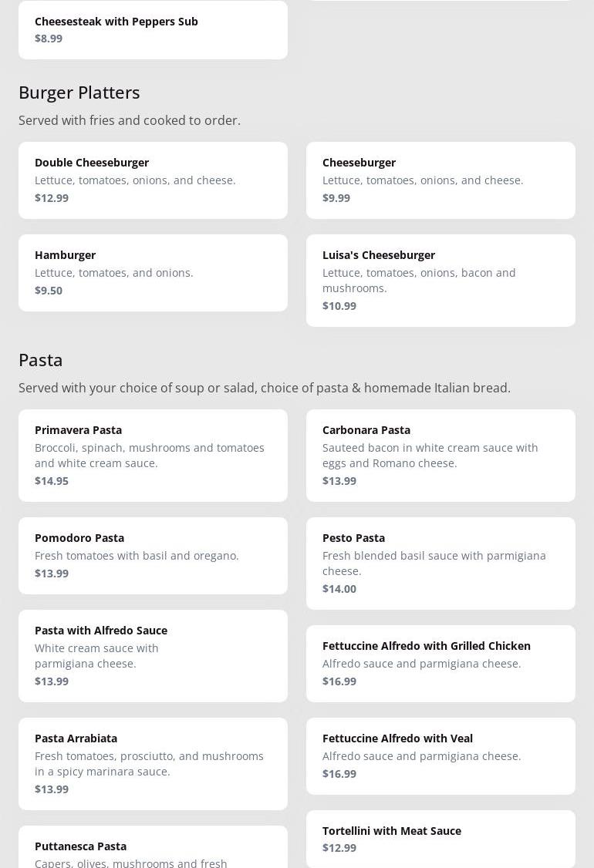Choose the Cheeseburger platter card
The width and height of the screenshot is (594, 868).
tap(440, 180)
